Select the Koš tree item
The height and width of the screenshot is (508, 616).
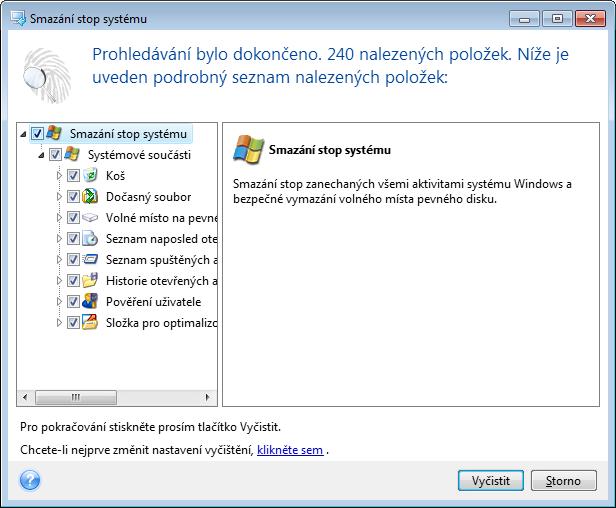(x=116, y=176)
